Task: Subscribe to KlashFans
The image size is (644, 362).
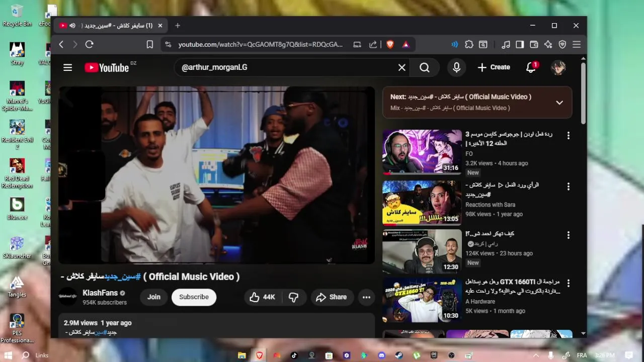Action: tap(194, 297)
